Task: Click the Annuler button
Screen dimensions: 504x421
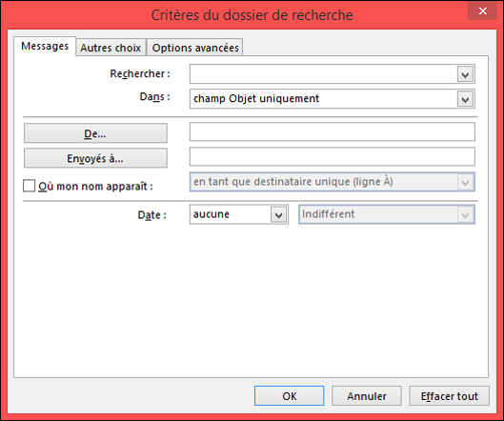Action: [x=367, y=396]
